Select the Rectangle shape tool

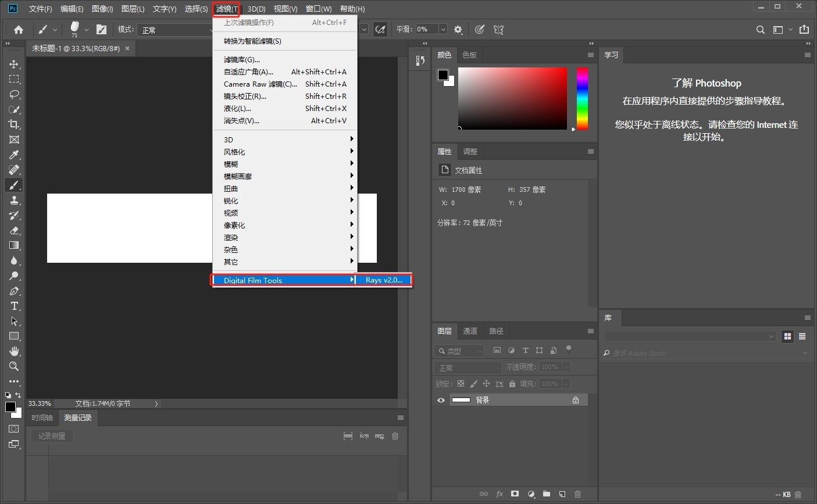(x=14, y=336)
